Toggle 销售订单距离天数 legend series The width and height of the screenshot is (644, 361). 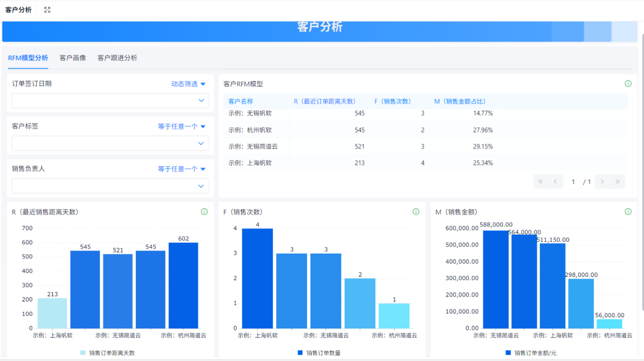[x=107, y=353]
